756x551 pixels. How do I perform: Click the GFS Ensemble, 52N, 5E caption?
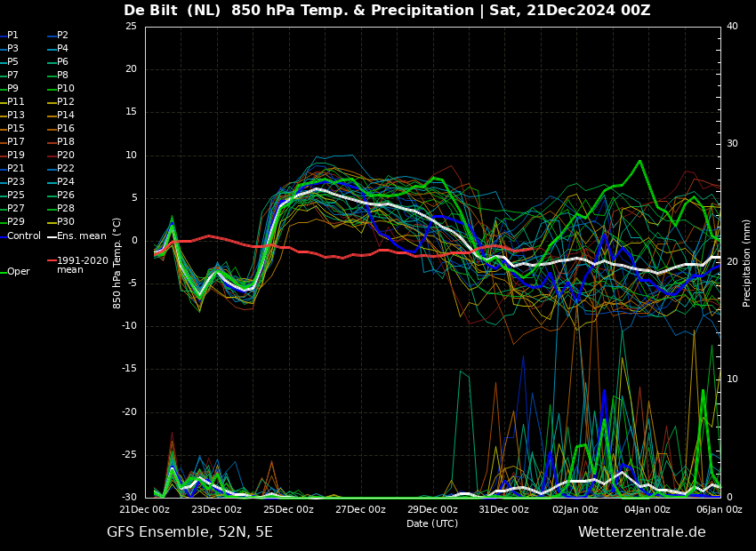pos(189,532)
